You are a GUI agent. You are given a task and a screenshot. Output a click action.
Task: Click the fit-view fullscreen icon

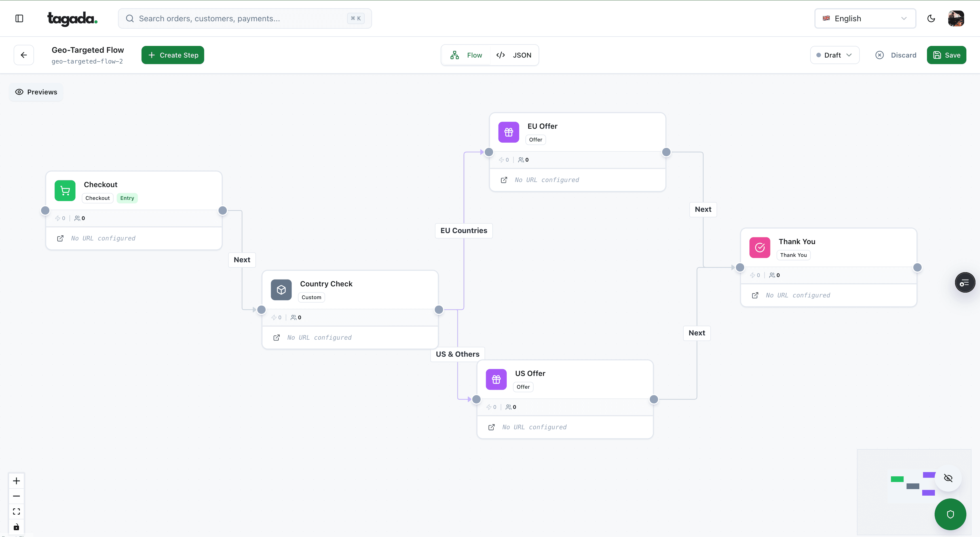(x=16, y=511)
